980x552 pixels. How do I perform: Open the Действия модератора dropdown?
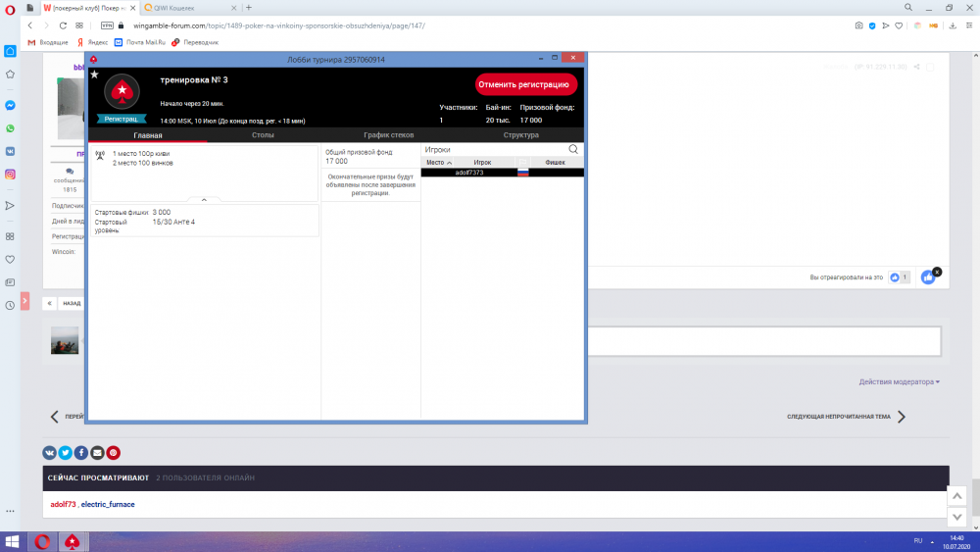coord(899,381)
